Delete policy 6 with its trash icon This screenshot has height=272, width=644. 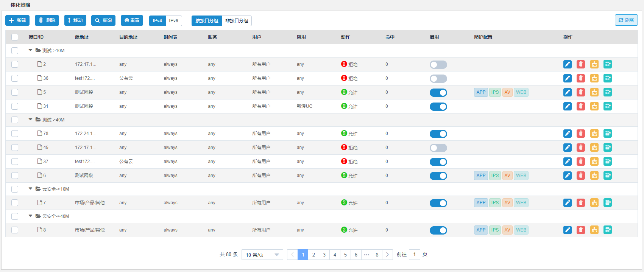point(580,176)
